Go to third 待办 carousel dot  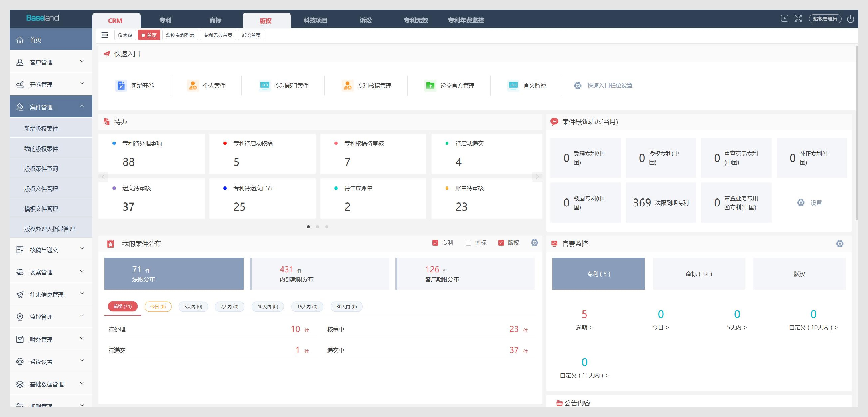[327, 227]
